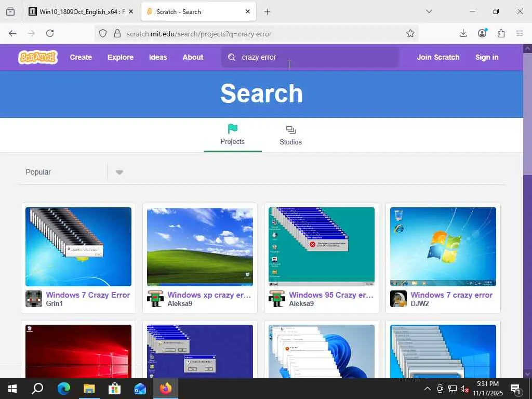The image size is (532, 399).
Task: Switch to the Studios tab
Action: click(291, 135)
